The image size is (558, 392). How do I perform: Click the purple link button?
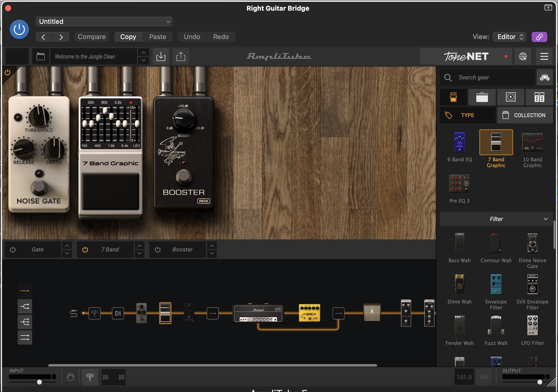point(539,37)
